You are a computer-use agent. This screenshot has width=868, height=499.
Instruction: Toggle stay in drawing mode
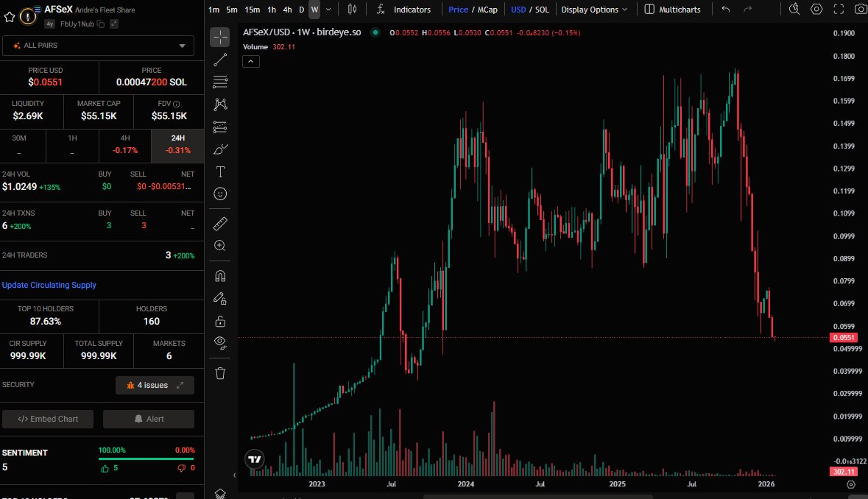tap(220, 299)
